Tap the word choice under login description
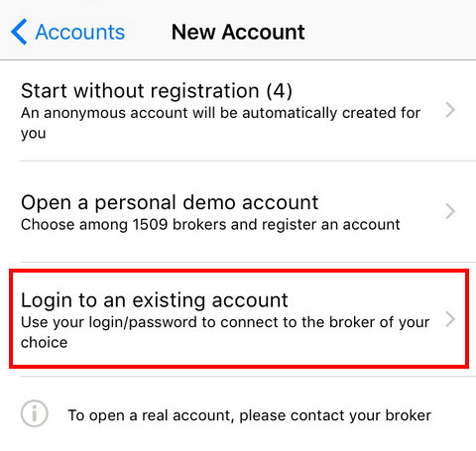476x451 pixels. [44, 342]
